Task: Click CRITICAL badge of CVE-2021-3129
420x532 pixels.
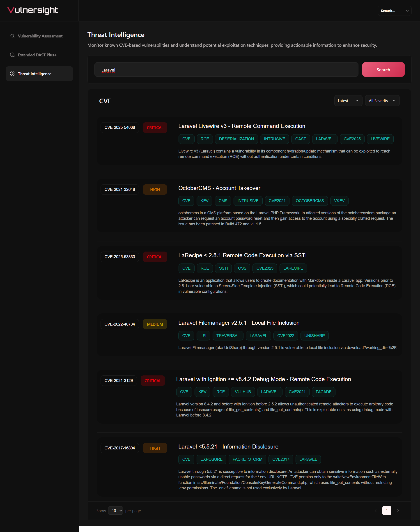Action: [153, 380]
